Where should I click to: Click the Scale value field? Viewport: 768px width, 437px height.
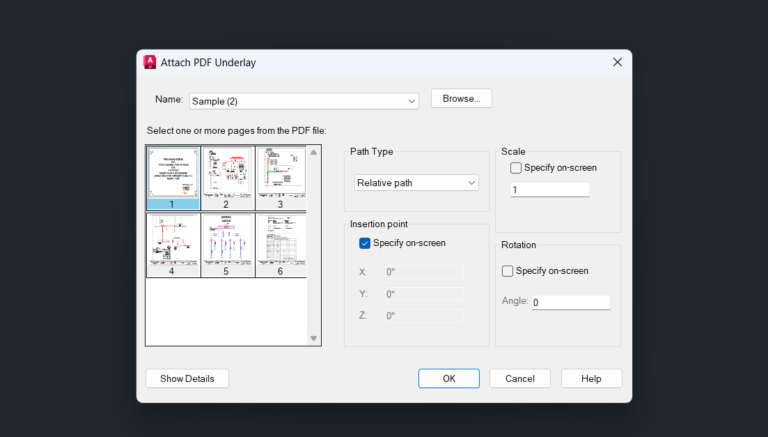550,190
